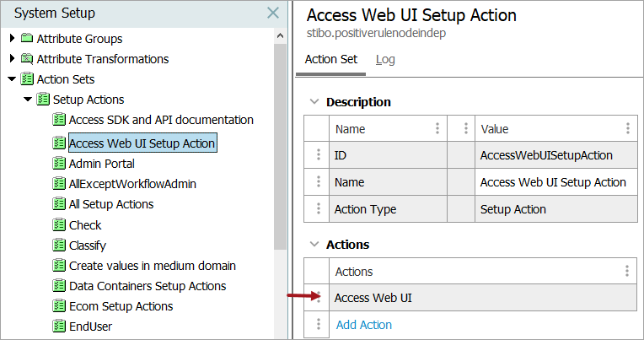
Task: Click the Classify action set icon
Action: tap(59, 246)
